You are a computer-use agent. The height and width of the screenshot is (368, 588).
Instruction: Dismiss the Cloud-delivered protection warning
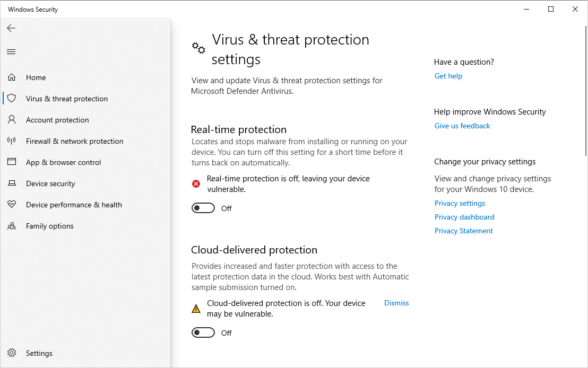396,303
